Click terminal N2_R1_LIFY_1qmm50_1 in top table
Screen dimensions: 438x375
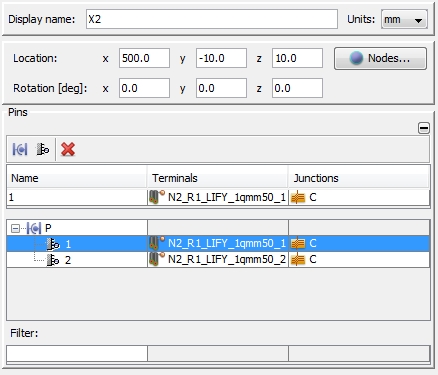(218, 197)
